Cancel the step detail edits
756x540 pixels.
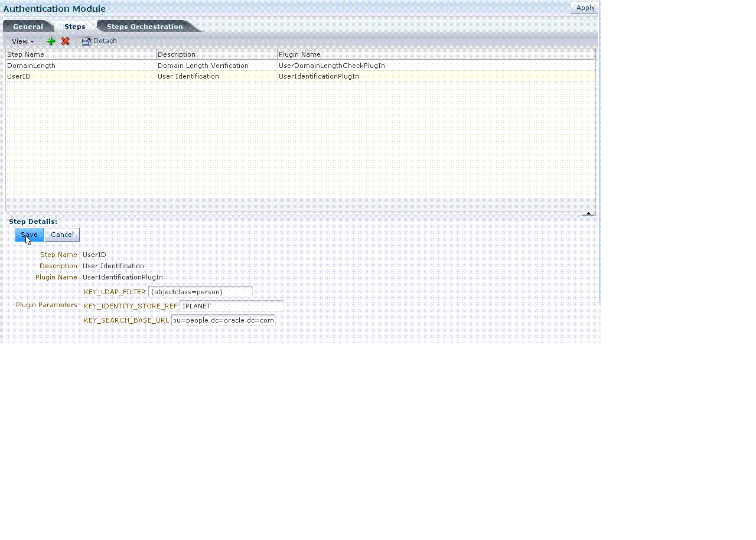tap(62, 235)
